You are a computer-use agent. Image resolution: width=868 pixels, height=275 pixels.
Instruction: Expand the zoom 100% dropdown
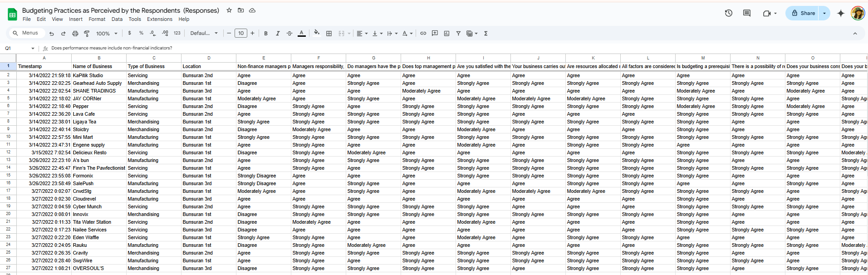pos(107,34)
